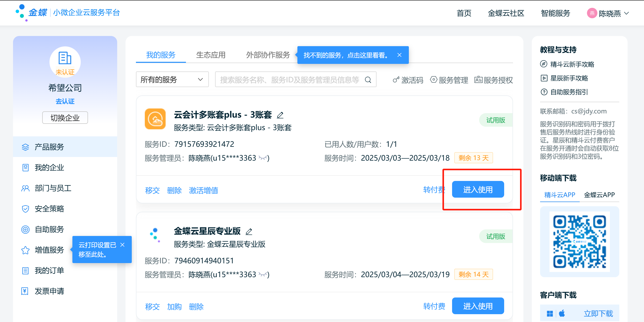This screenshot has height=322, width=644.
Task: Reveal hidden phone number for first service admin
Action: 263,158
